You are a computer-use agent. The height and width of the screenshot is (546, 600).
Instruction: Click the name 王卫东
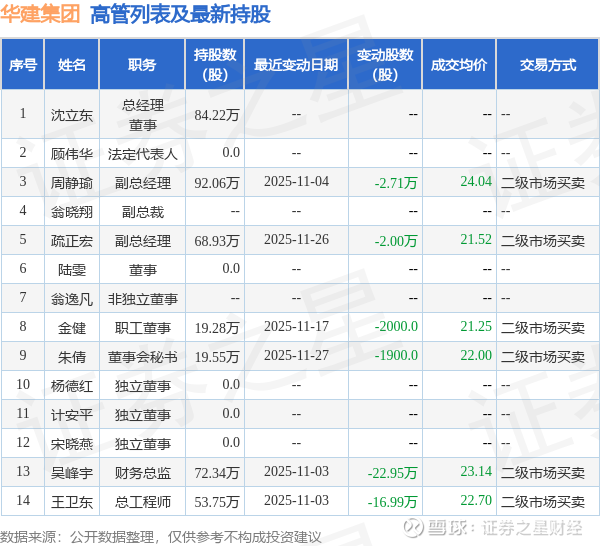click(x=72, y=502)
